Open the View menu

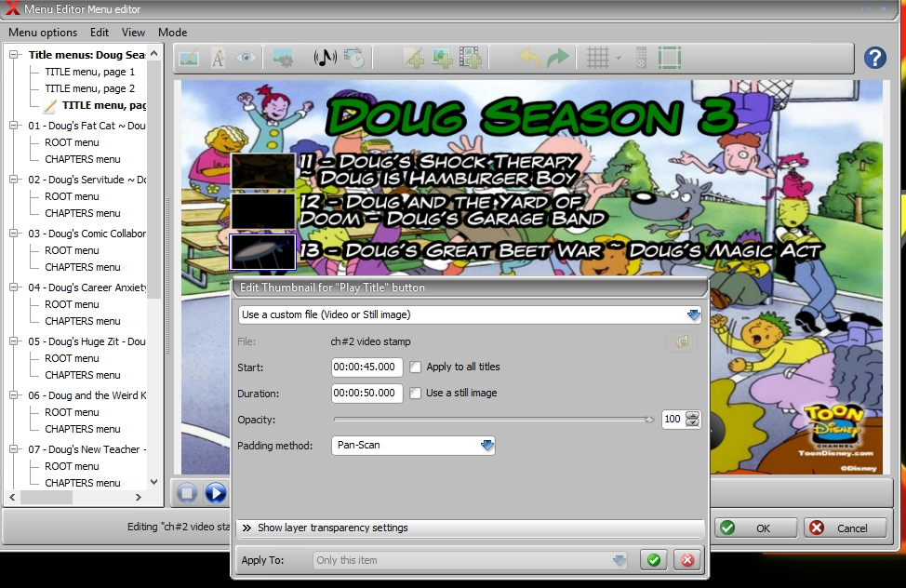pyautogui.click(x=133, y=33)
